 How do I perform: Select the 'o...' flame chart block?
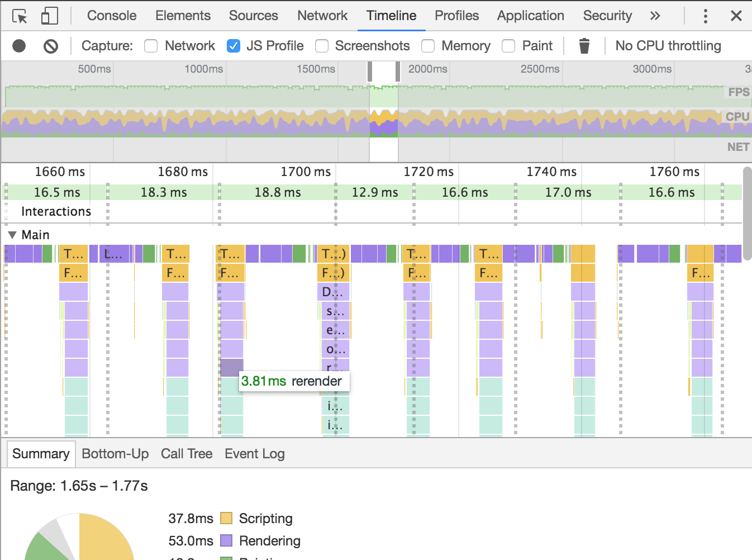pyautogui.click(x=334, y=349)
